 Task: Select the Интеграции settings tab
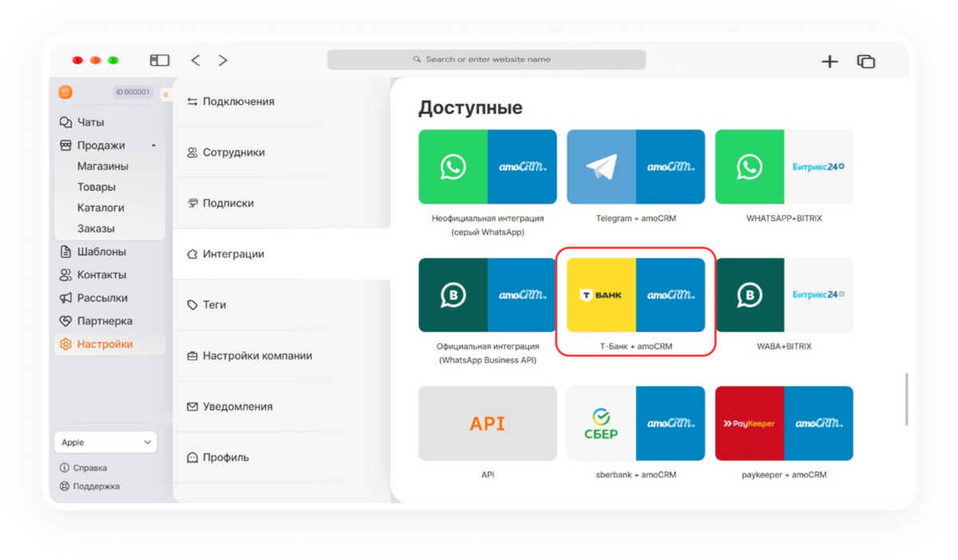coord(281,254)
